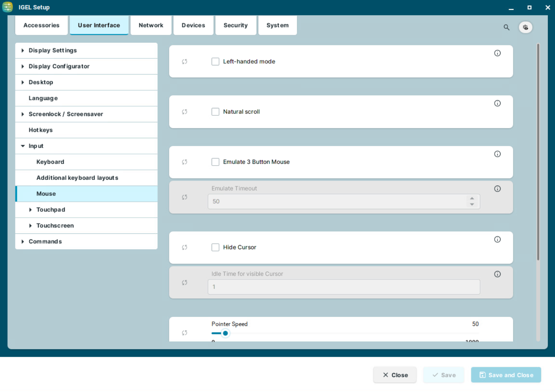555x392 pixels.
Task: Click reset icon next to Hide Cursor
Action: 185,248
